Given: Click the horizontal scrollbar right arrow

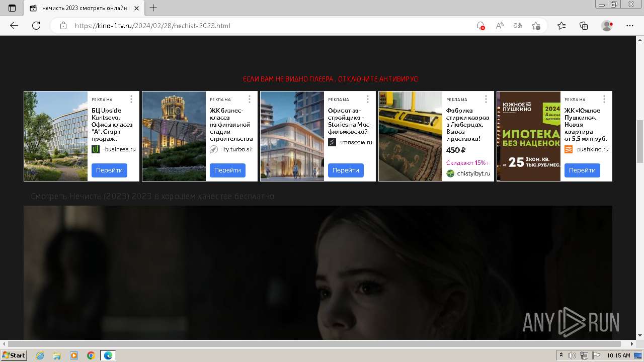Looking at the screenshot, I should pos(632,344).
